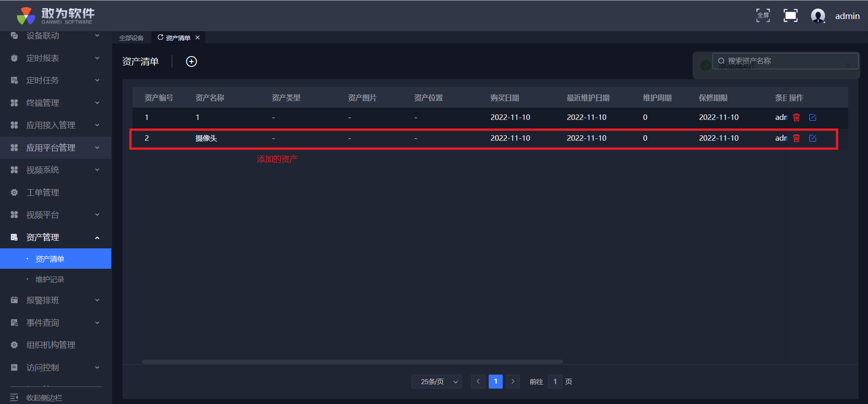Click the 搜索资产名称 search field
This screenshot has width=868, height=404.
pos(785,61)
